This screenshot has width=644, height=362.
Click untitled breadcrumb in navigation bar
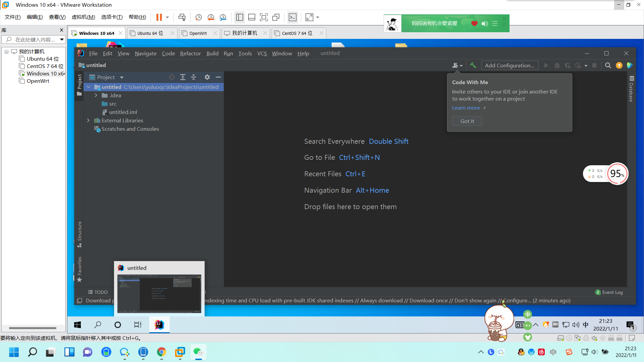click(x=96, y=65)
